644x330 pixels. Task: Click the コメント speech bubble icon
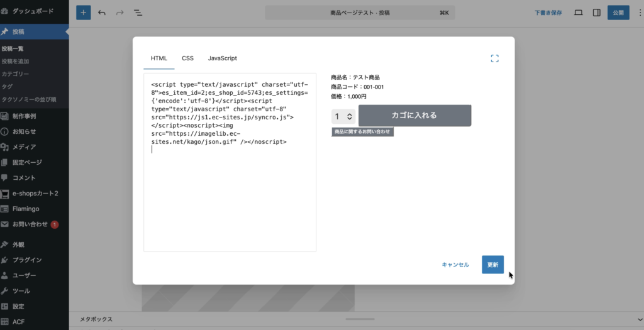pos(4,178)
